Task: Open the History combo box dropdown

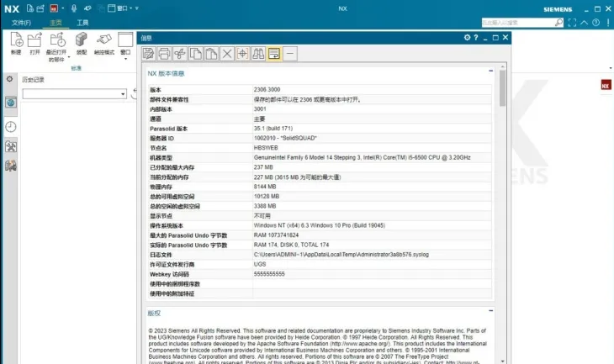Action: pos(123,94)
